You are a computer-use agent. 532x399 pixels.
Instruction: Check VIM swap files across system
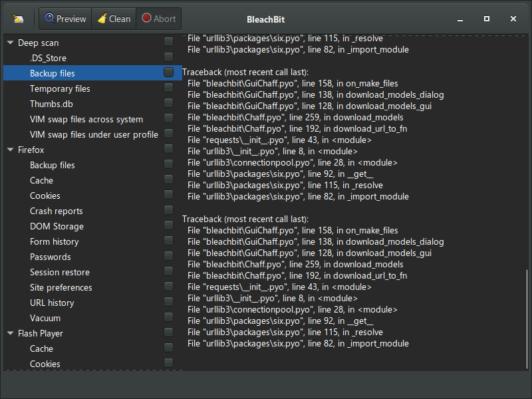coord(169,118)
